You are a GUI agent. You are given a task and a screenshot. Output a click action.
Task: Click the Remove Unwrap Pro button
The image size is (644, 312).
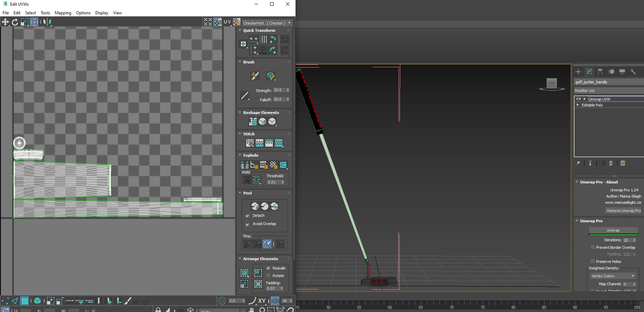pos(624,211)
